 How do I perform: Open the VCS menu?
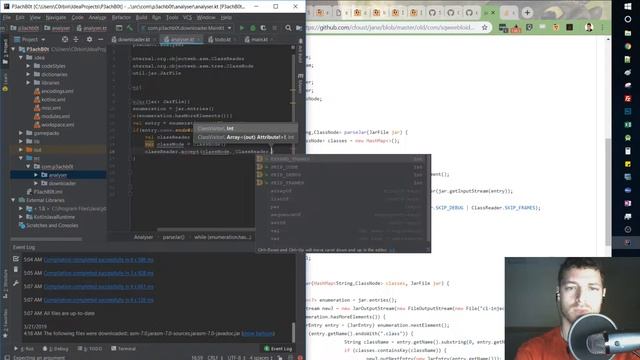(x=187, y=18)
